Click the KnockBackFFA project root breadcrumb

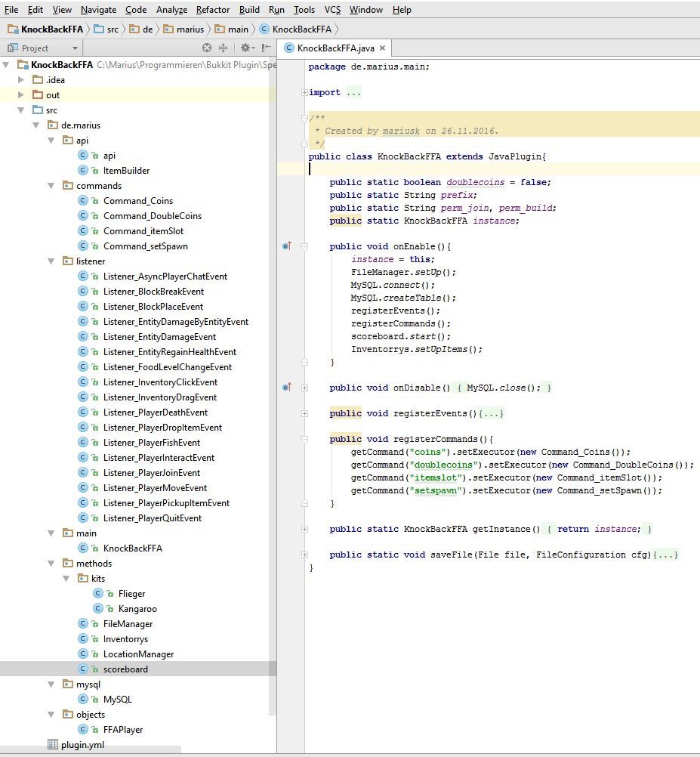coord(46,29)
